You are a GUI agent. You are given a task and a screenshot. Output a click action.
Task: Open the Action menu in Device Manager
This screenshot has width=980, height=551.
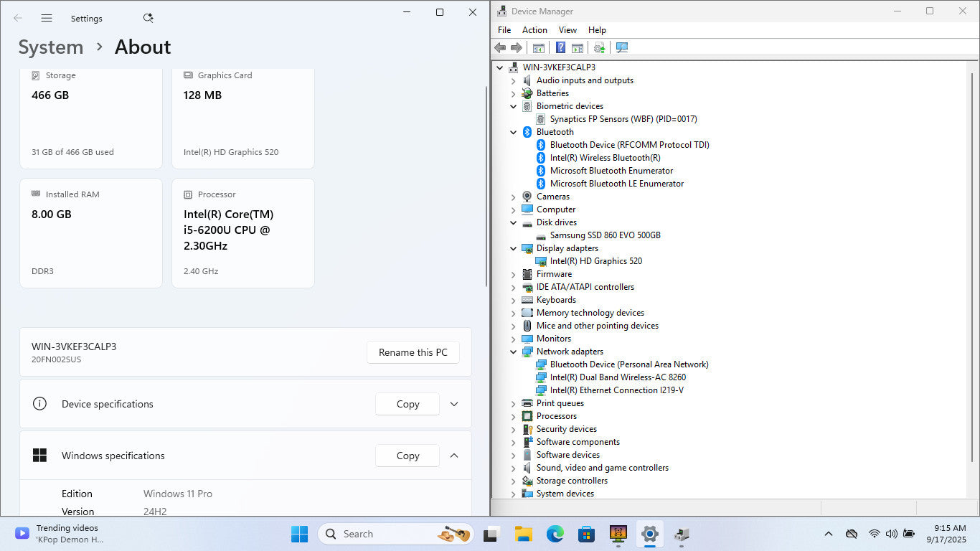534,30
